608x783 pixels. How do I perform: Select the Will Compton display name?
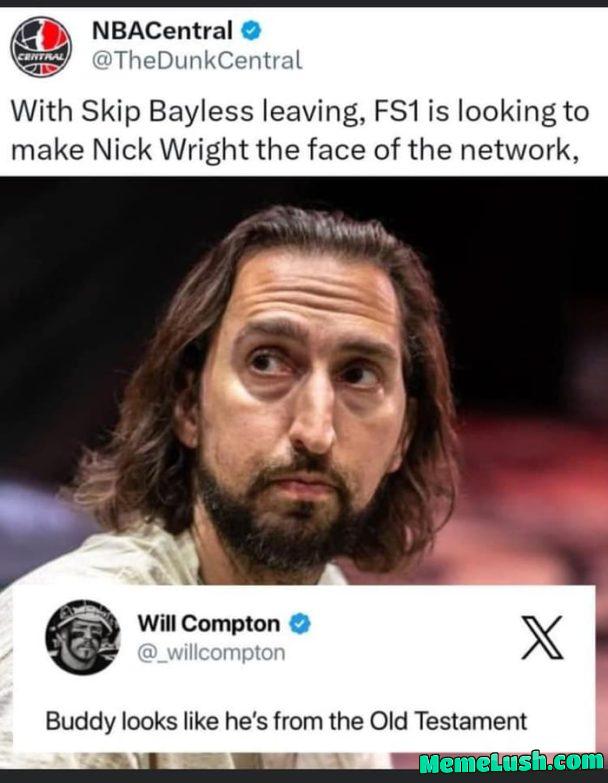click(209, 624)
